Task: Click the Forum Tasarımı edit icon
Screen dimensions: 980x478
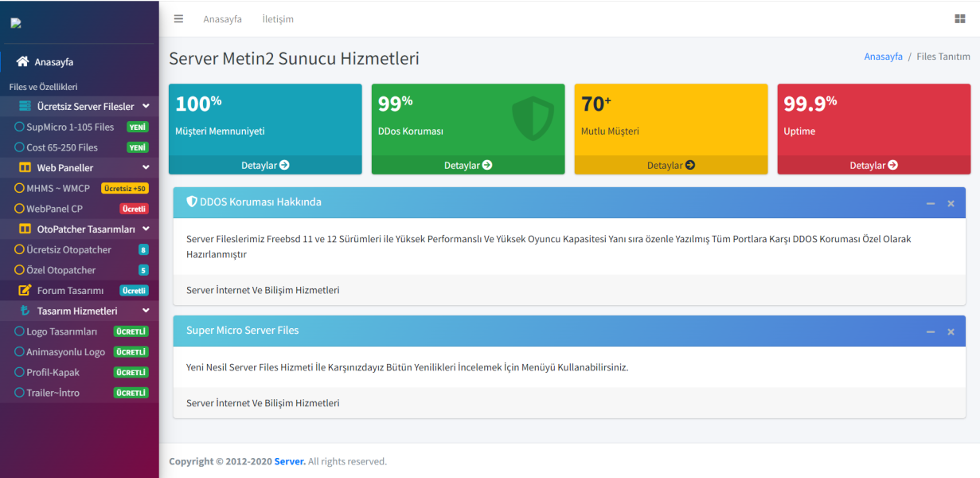Action: click(x=25, y=291)
